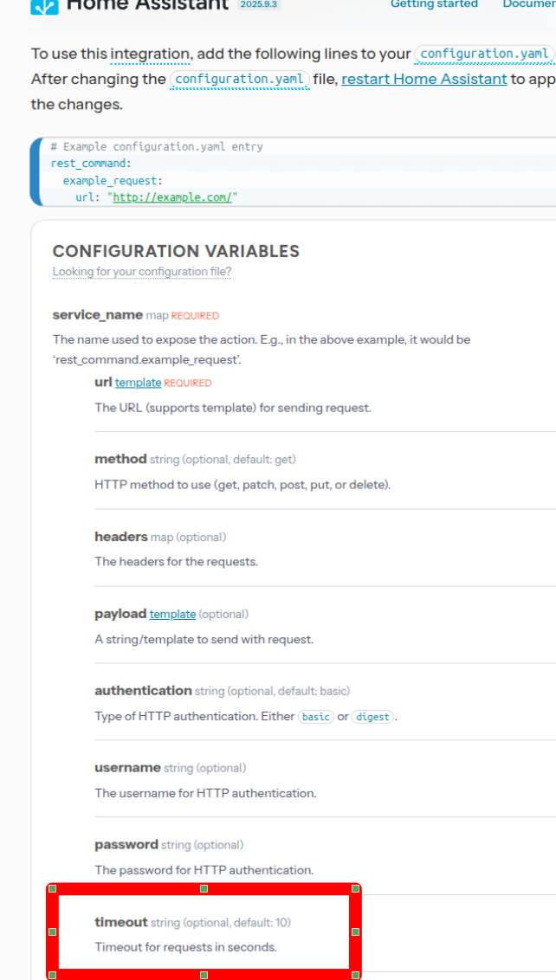
Task: Open the Getting started menu item
Action: 434,4
